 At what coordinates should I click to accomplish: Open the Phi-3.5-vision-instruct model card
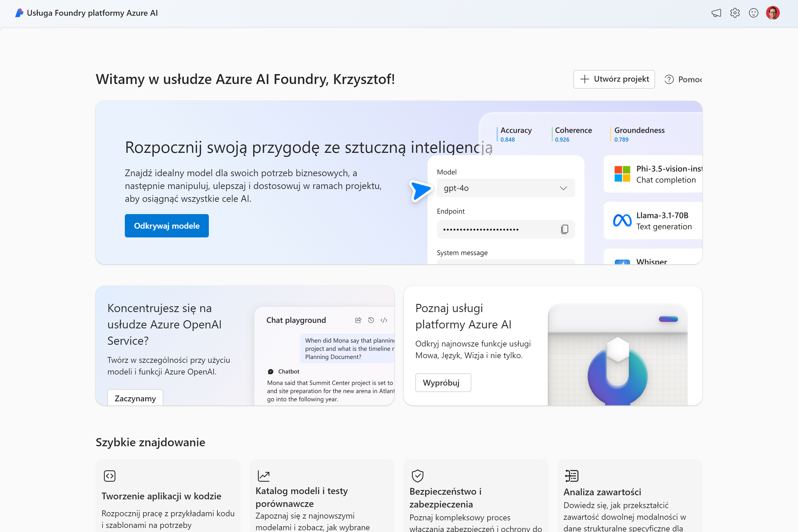[653, 174]
